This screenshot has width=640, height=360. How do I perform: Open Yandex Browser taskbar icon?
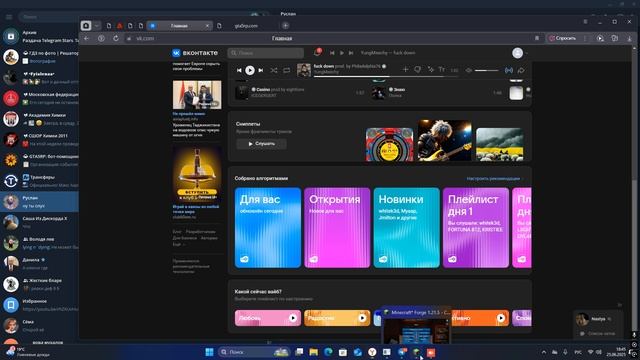(x=372, y=352)
